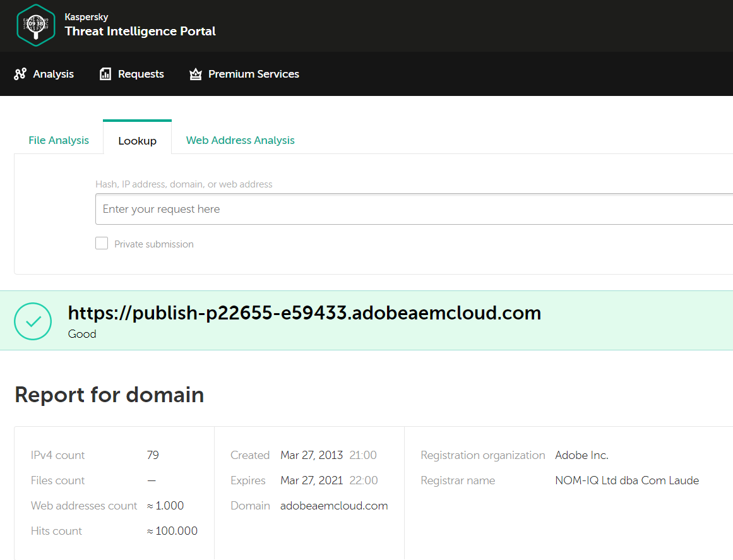Click the 'Report for domain' heading
This screenshot has height=560, width=733.
coord(109,395)
